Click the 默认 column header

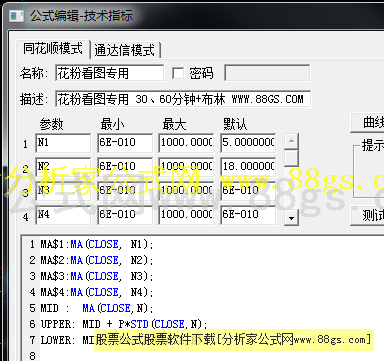point(235,124)
